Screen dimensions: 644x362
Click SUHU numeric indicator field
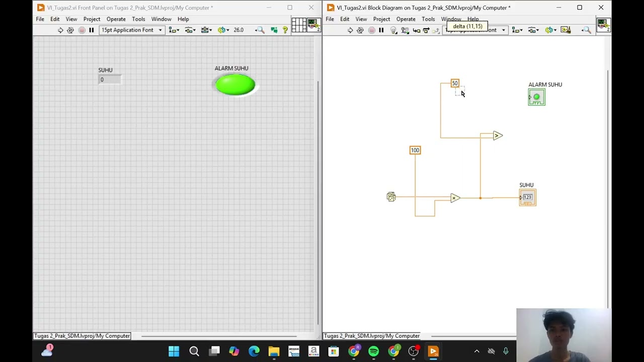(x=110, y=80)
